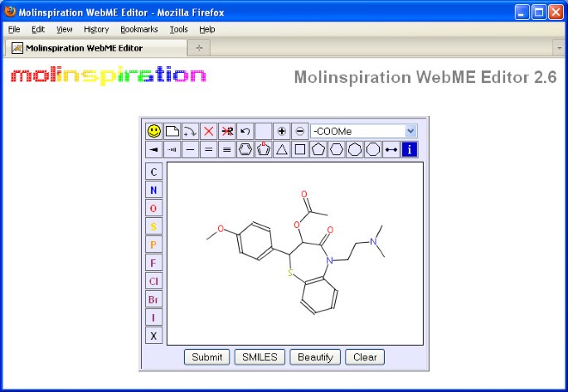
Task: Select the octagon eight-membered ring tool
Action: pos(373,149)
